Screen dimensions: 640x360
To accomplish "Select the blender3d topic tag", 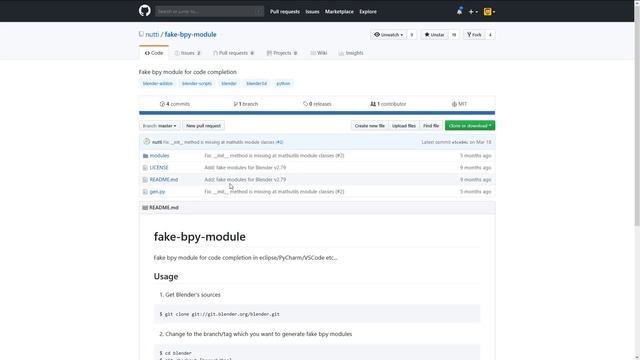I will tap(256, 83).
